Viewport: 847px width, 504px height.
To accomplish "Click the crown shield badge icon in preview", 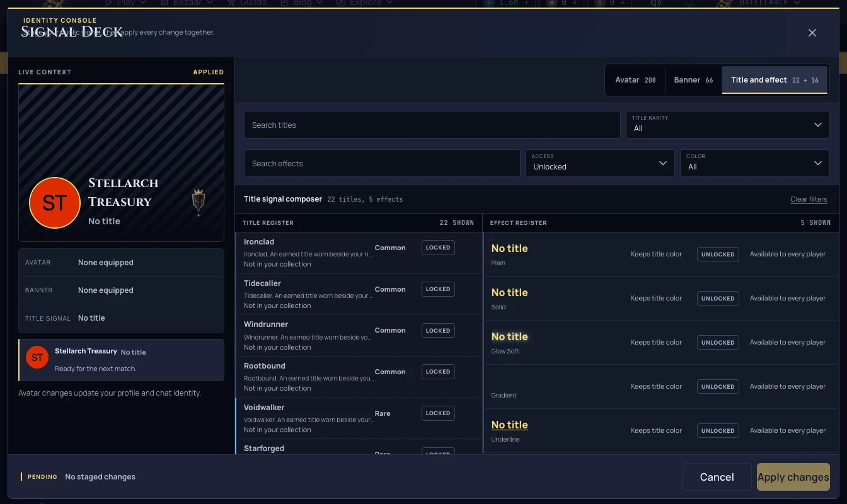I will pyautogui.click(x=199, y=202).
